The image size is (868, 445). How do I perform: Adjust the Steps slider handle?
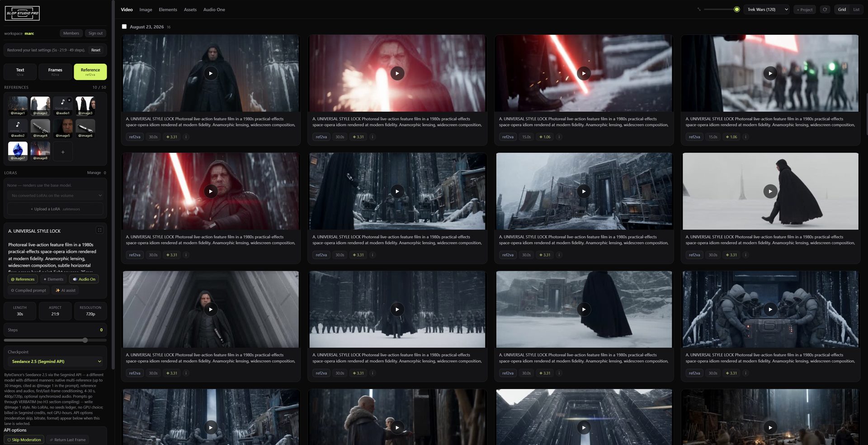click(x=85, y=340)
